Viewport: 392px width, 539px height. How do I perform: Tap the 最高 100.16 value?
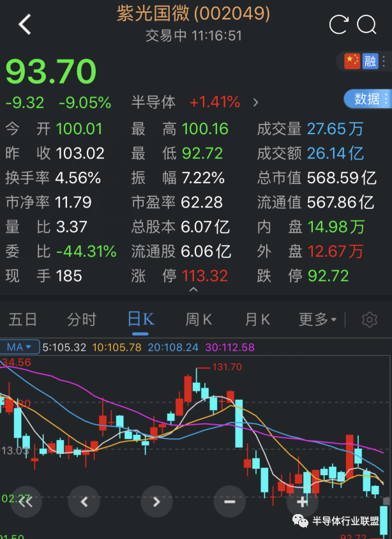point(205,129)
